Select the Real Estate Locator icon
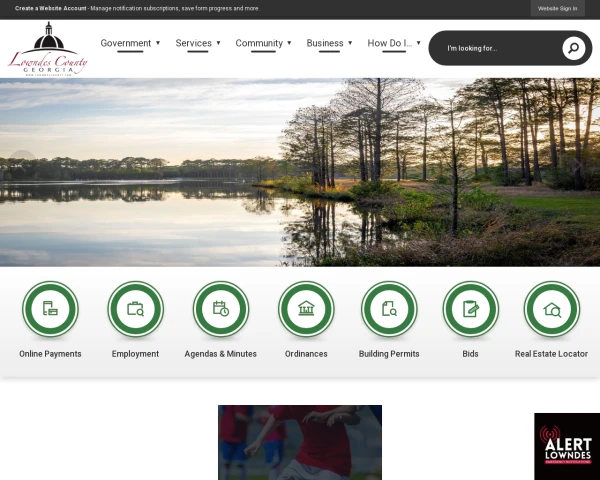The height and width of the screenshot is (480, 600). (x=551, y=309)
